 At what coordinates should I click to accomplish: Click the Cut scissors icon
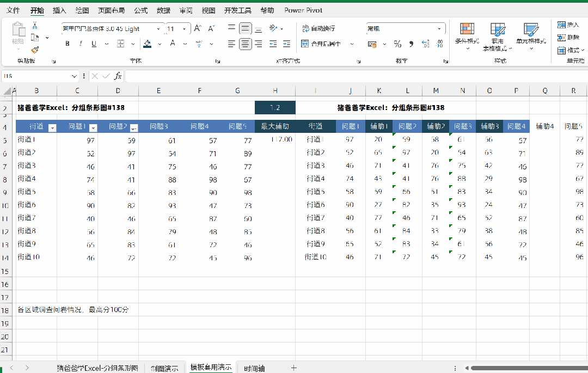tap(34, 26)
